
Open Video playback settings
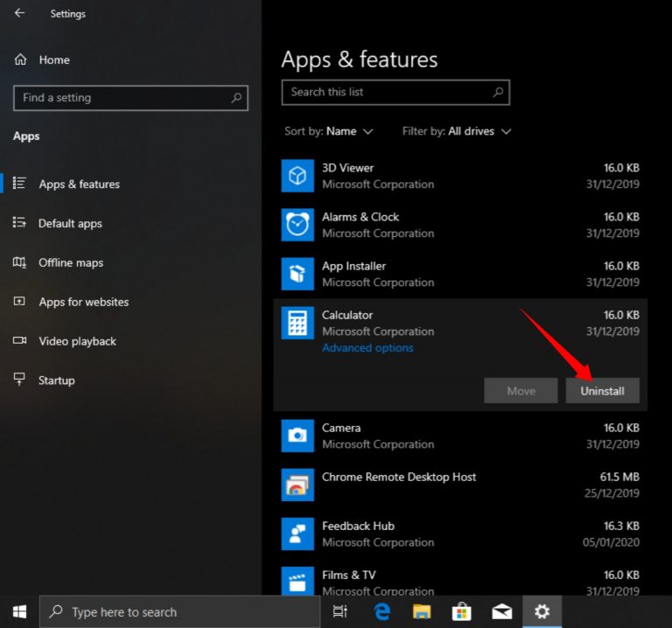77,341
